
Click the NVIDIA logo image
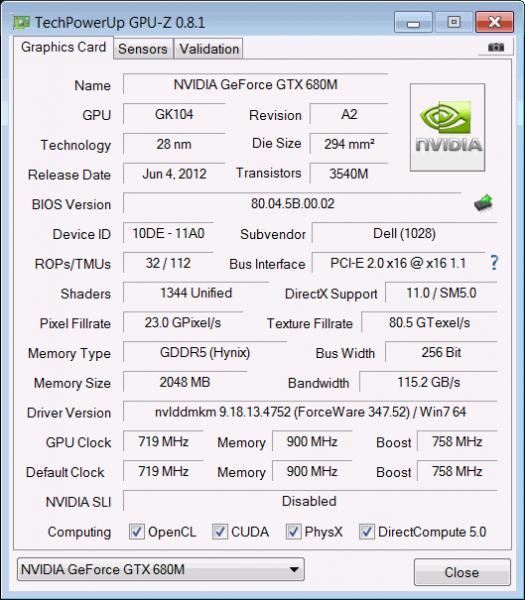point(447,127)
